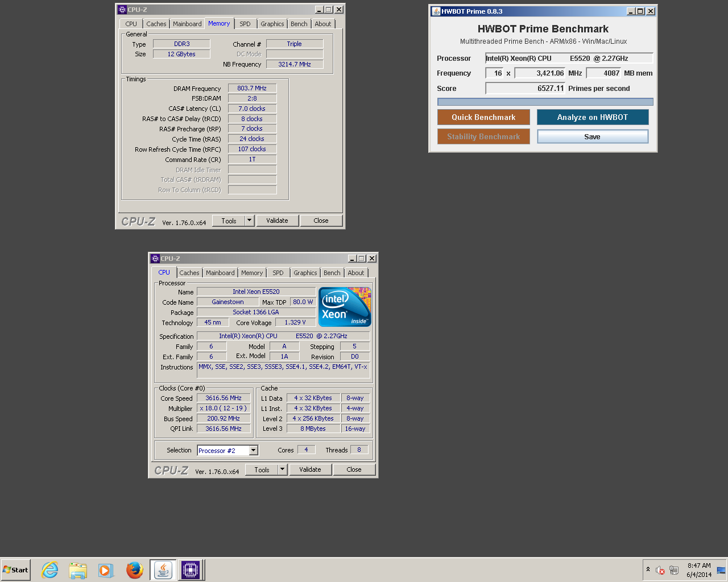Image resolution: width=728 pixels, height=582 pixels.
Task: Switch to Memory tab in bottom CPU-Z window
Action: coord(251,273)
